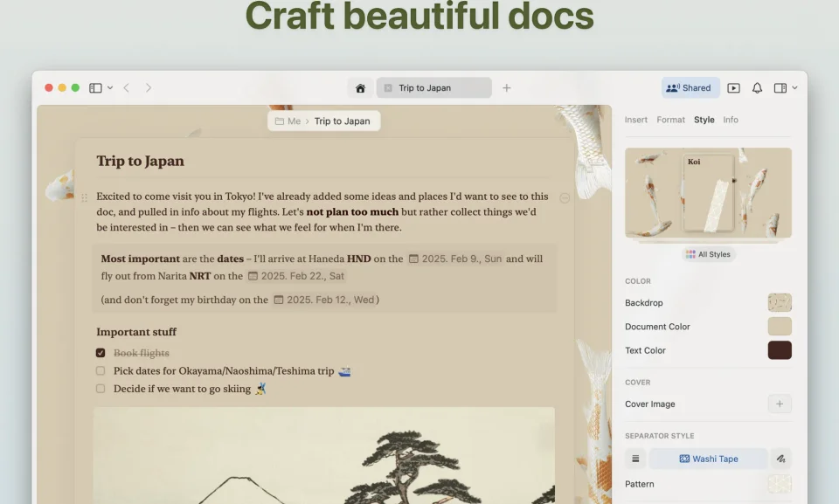Uncheck the Book flights checkbox
839x504 pixels.
(x=101, y=353)
